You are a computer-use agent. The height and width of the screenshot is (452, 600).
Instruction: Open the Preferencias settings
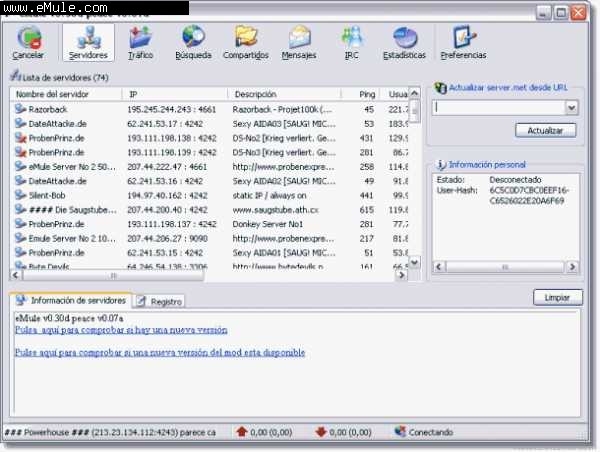pos(463,42)
